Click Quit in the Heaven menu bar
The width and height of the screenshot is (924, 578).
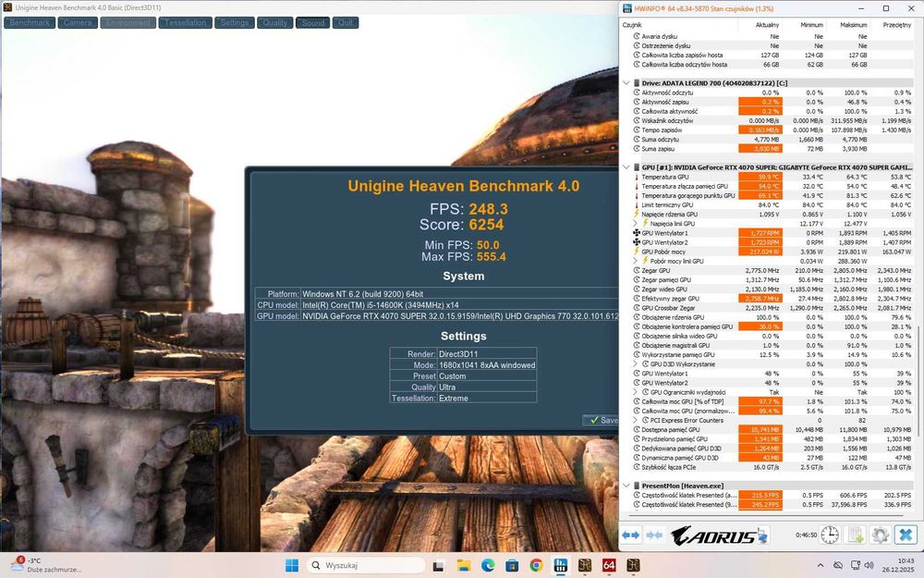(346, 23)
